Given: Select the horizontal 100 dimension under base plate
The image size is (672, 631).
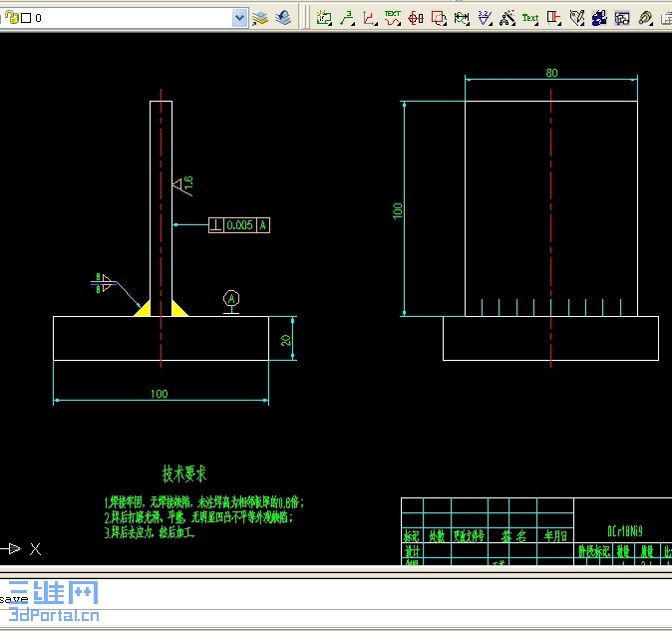Looking at the screenshot, I should 159,394.
